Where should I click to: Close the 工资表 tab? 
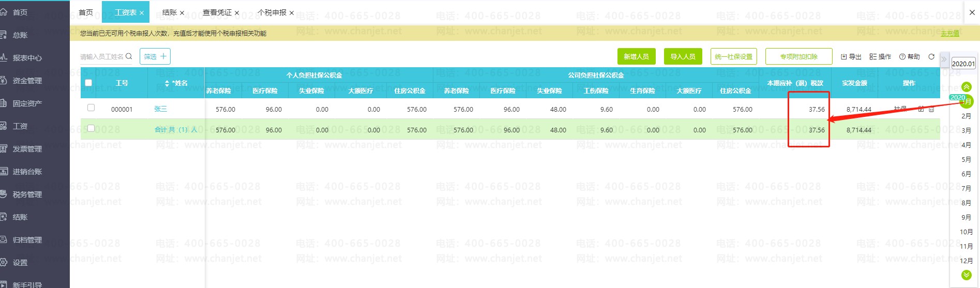coord(142,13)
